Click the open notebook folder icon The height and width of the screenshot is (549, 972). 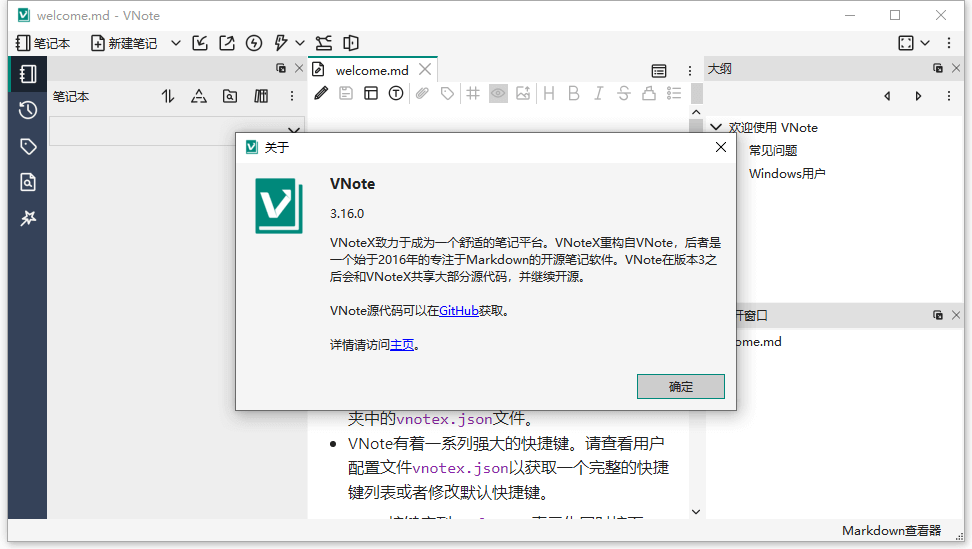(230, 96)
